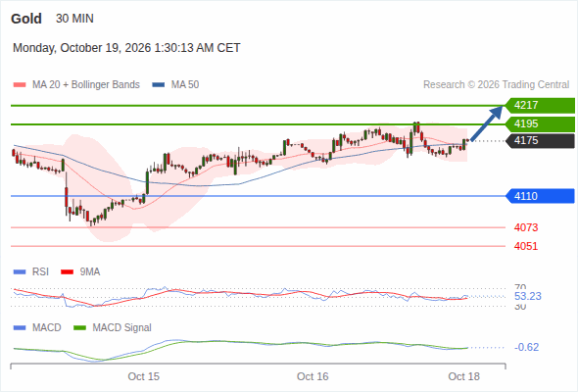Click the RSI legend label

(40, 272)
